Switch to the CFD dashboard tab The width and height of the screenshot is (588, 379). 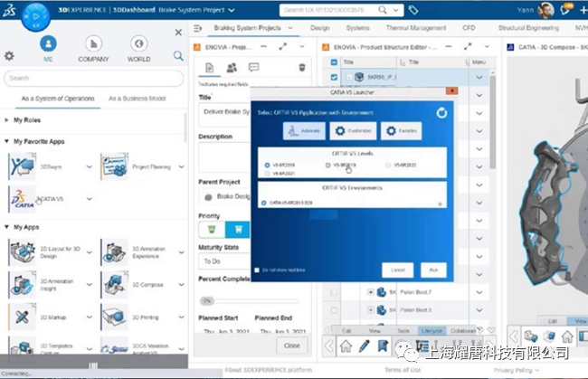point(469,28)
